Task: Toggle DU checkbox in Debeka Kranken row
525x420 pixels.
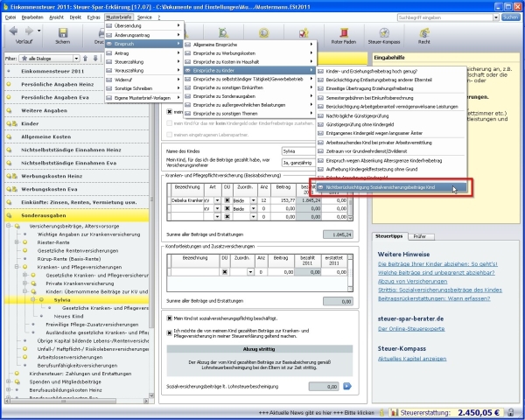Action: point(227,200)
